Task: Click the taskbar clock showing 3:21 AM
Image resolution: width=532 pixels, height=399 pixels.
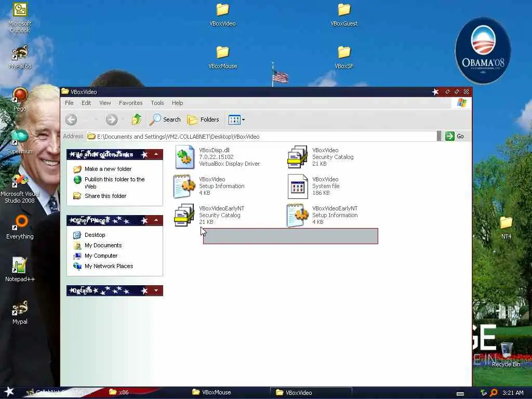Action: click(x=513, y=393)
